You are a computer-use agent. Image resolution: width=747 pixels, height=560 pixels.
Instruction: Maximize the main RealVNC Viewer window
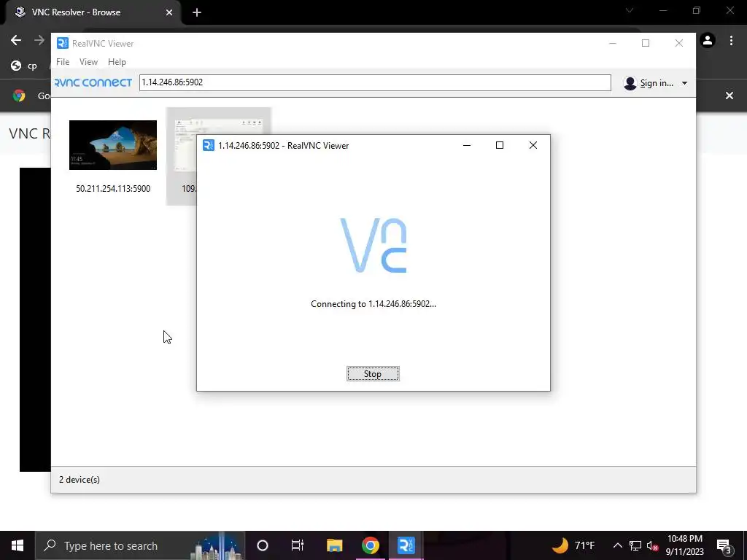[x=646, y=43]
